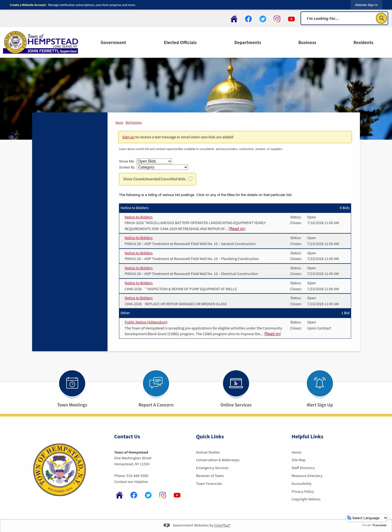Open Facebook icon in footer
392x532 pixels.
tap(134, 495)
